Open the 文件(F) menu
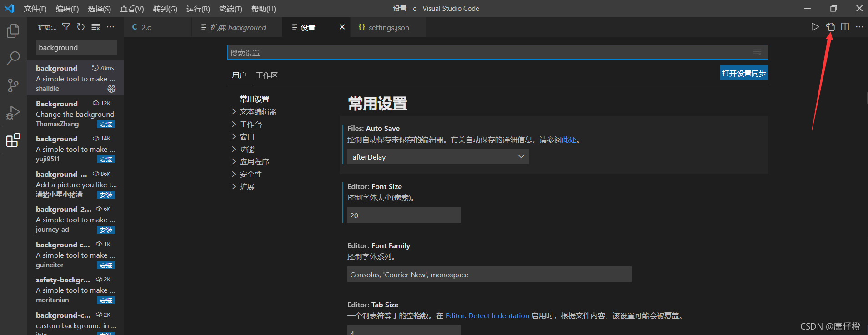 [x=35, y=9]
